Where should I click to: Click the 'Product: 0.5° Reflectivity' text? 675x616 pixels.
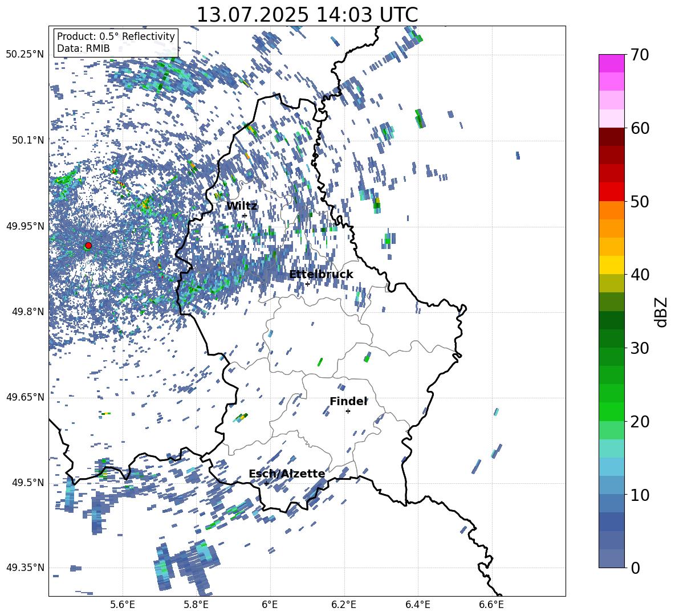(116, 36)
